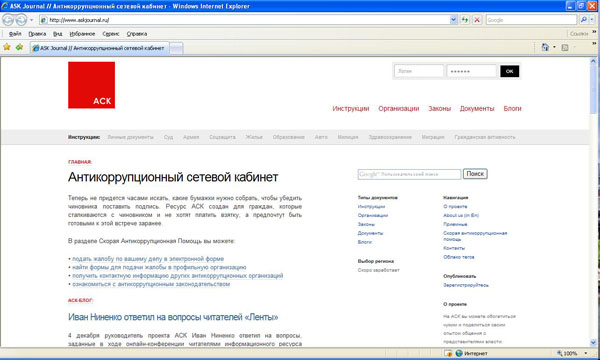Viewport: 600px width, 360px height.
Task: Select the ASK Journal browser tab
Action: [99, 48]
